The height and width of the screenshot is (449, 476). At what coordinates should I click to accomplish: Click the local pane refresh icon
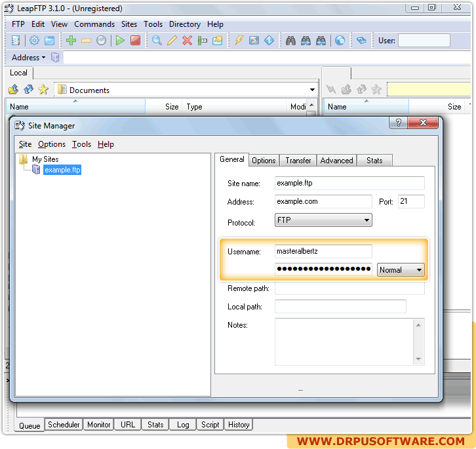click(28, 89)
